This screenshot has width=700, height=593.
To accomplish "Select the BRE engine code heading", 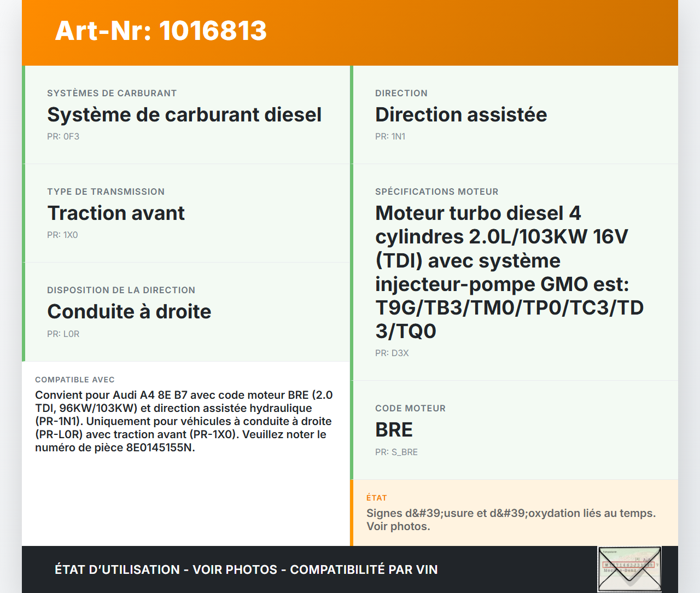I will pyautogui.click(x=394, y=430).
